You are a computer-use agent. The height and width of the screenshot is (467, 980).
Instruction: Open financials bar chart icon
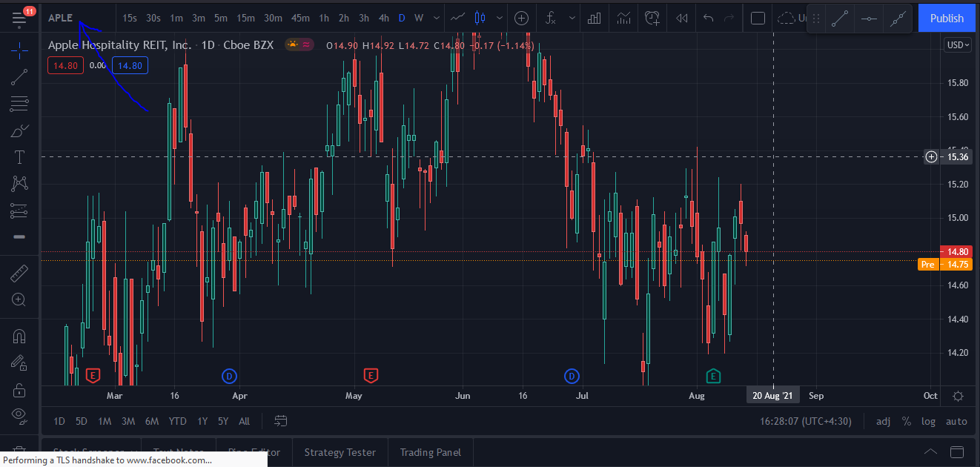coord(595,18)
